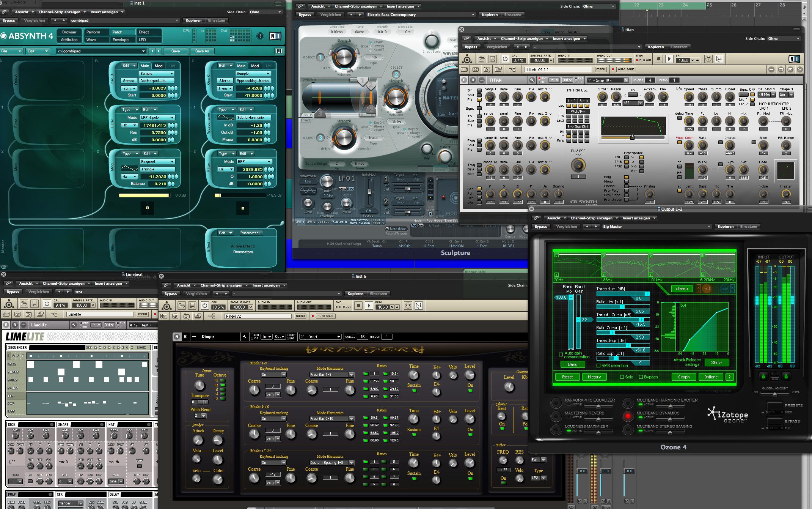Select Paragraphic Equalizer module button in Ozone
The height and width of the screenshot is (509, 812).
point(556,403)
